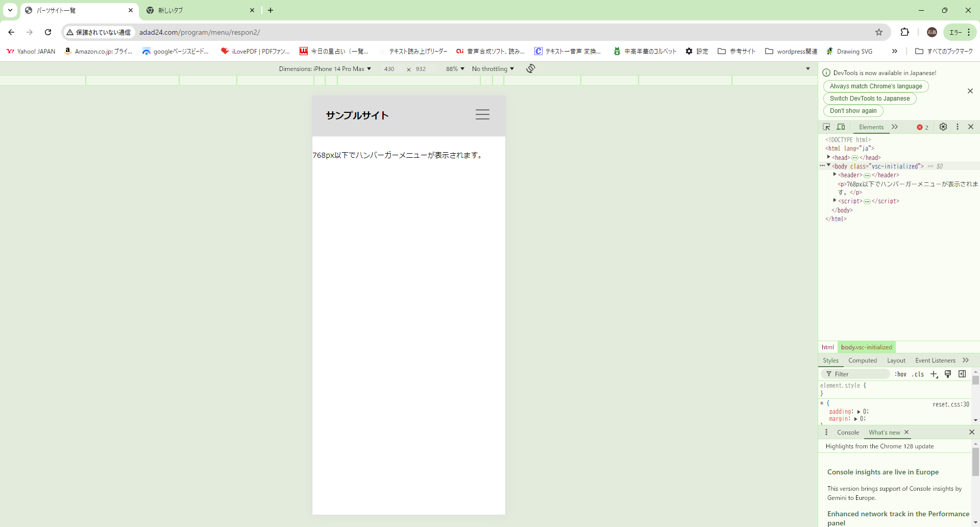The image size is (980, 527).
Task: Add a new style rule with plus icon
Action: (934, 374)
